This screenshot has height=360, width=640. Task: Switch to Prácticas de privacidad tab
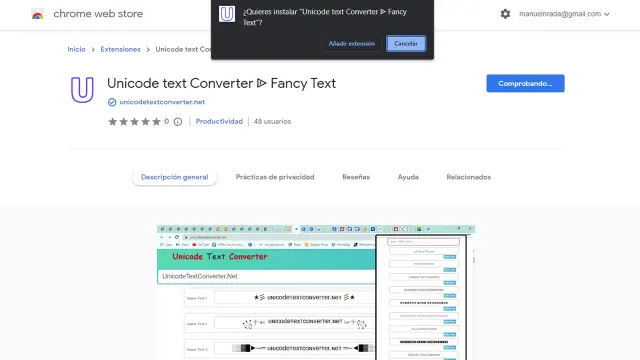coord(275,177)
